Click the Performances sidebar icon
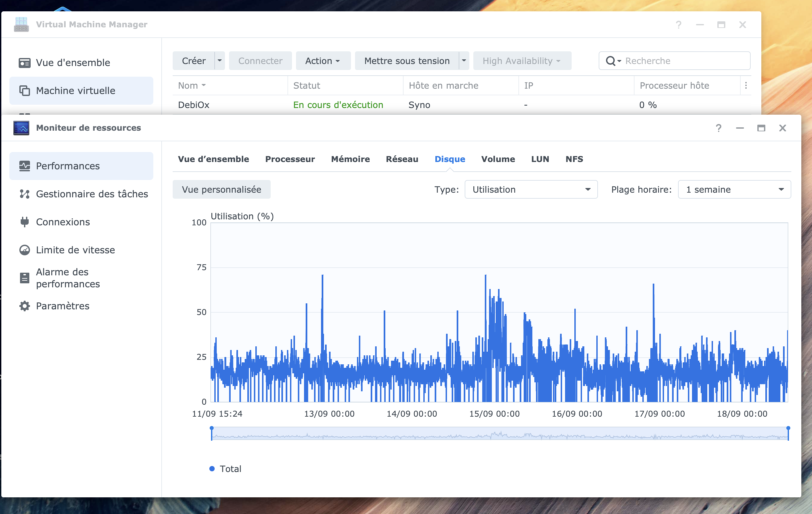 [25, 166]
